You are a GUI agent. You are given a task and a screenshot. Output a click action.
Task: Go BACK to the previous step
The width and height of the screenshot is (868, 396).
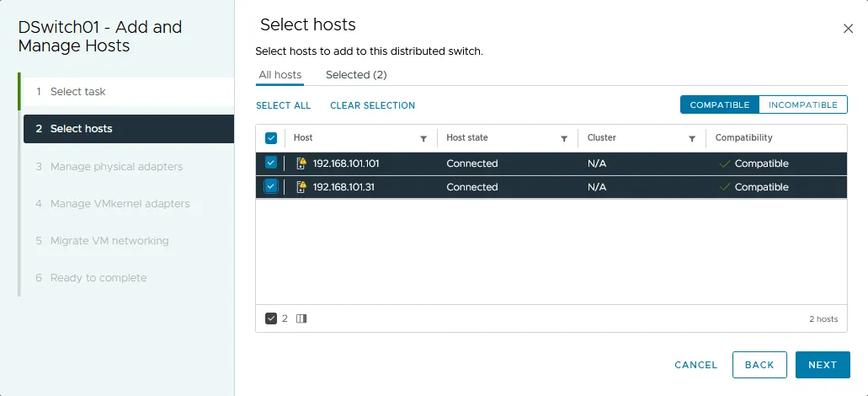coord(759,365)
